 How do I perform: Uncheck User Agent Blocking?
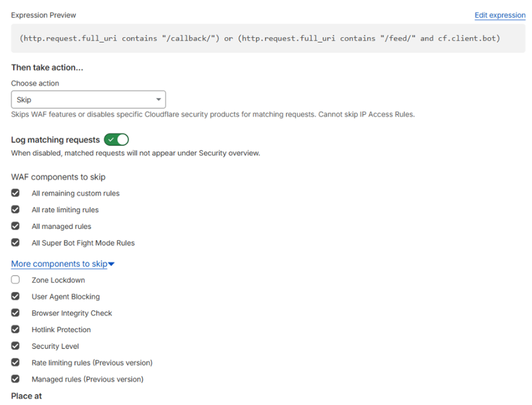16,296
